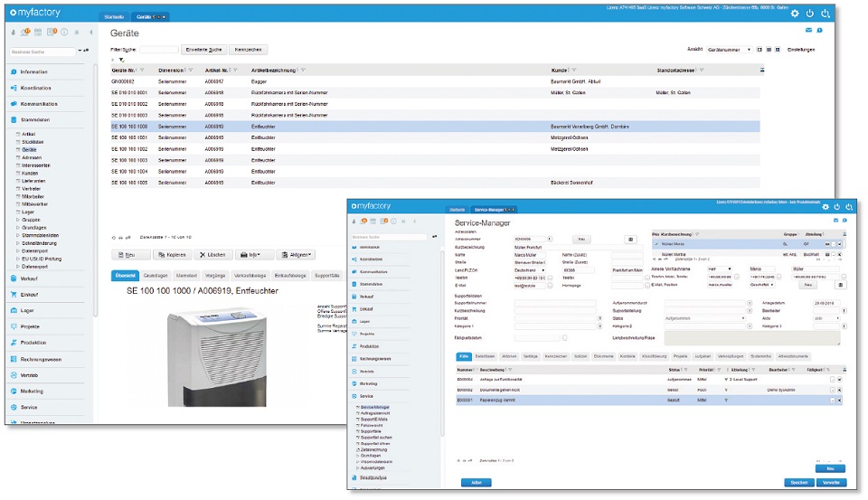
Task: Click Kopieren button below Geräte table
Action: (x=172, y=255)
